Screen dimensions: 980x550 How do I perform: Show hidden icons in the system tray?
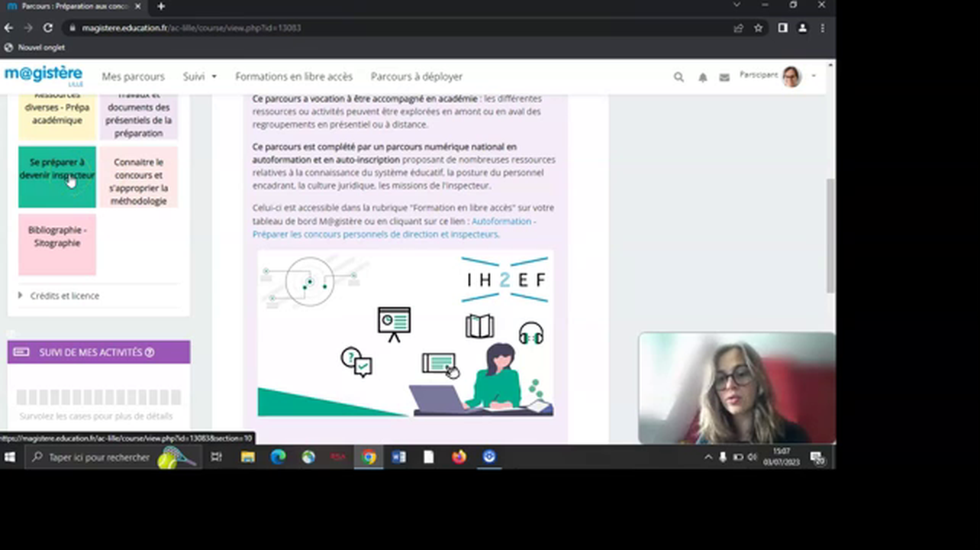[708, 457]
